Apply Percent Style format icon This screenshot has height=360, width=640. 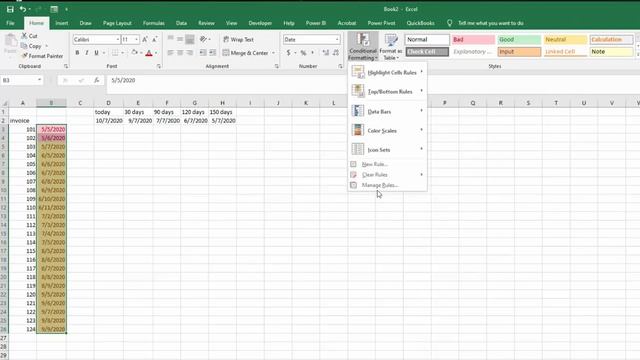(x=303, y=53)
